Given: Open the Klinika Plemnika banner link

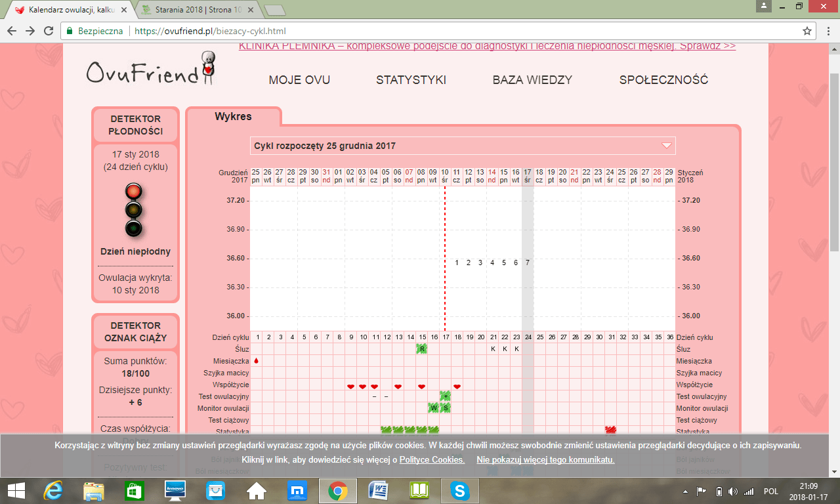Looking at the screenshot, I should click(x=487, y=46).
